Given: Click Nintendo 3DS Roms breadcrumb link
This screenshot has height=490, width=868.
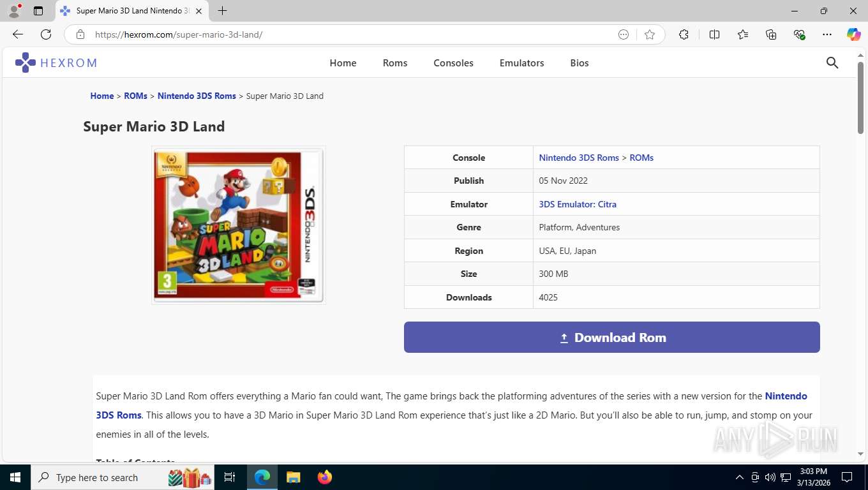Looking at the screenshot, I should 197,96.
